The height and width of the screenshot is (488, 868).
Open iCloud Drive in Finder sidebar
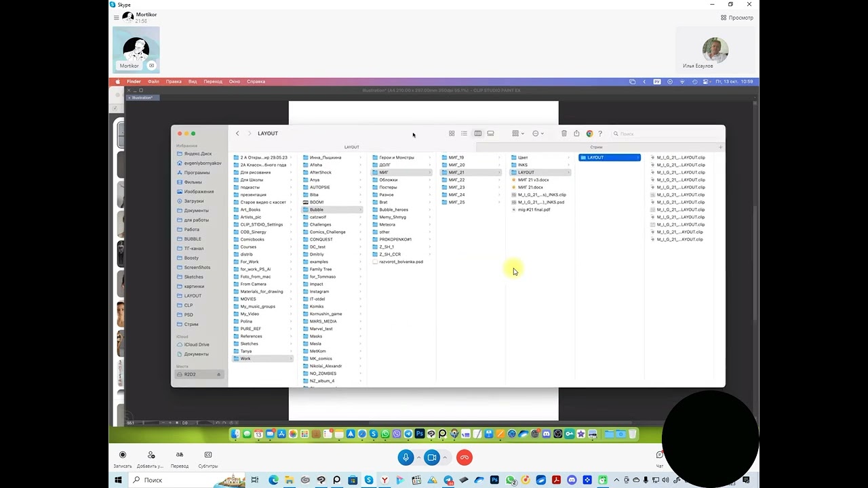(197, 344)
